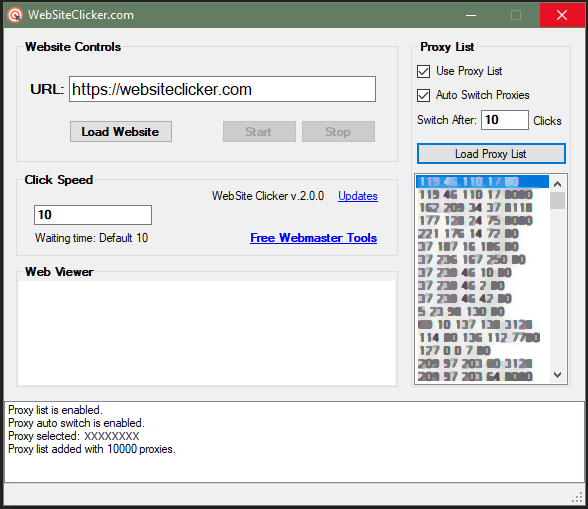Select the proxy row starting with 177 120
The width and height of the screenshot is (588, 509).
483,221
